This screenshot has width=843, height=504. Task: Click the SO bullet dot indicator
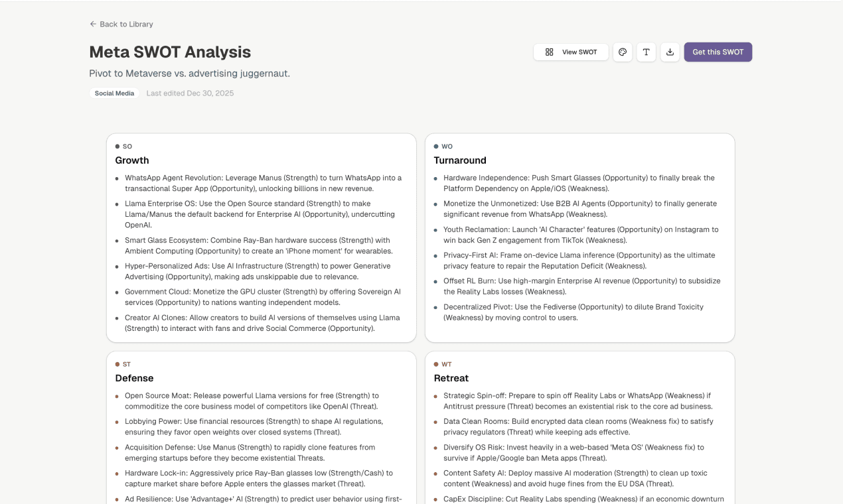coord(117,146)
